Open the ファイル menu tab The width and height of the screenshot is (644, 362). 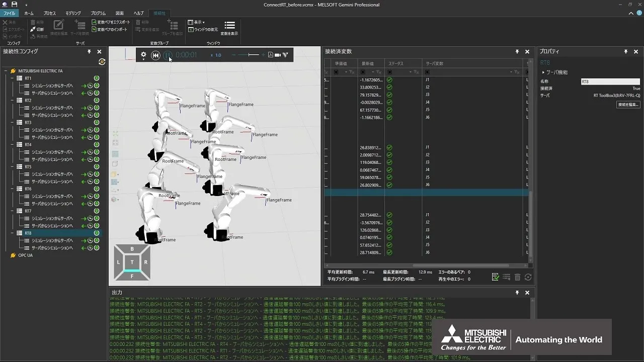tap(10, 13)
